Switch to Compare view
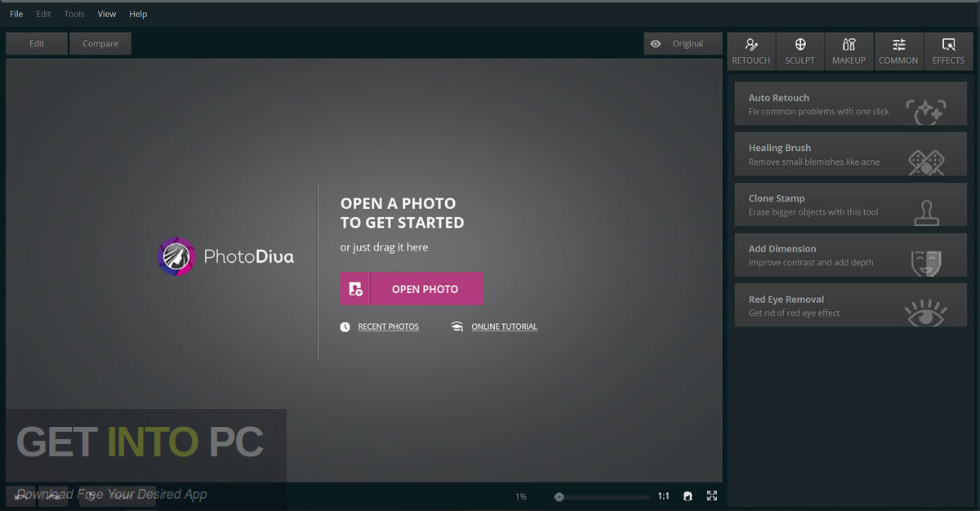This screenshot has height=511, width=980. click(x=100, y=43)
